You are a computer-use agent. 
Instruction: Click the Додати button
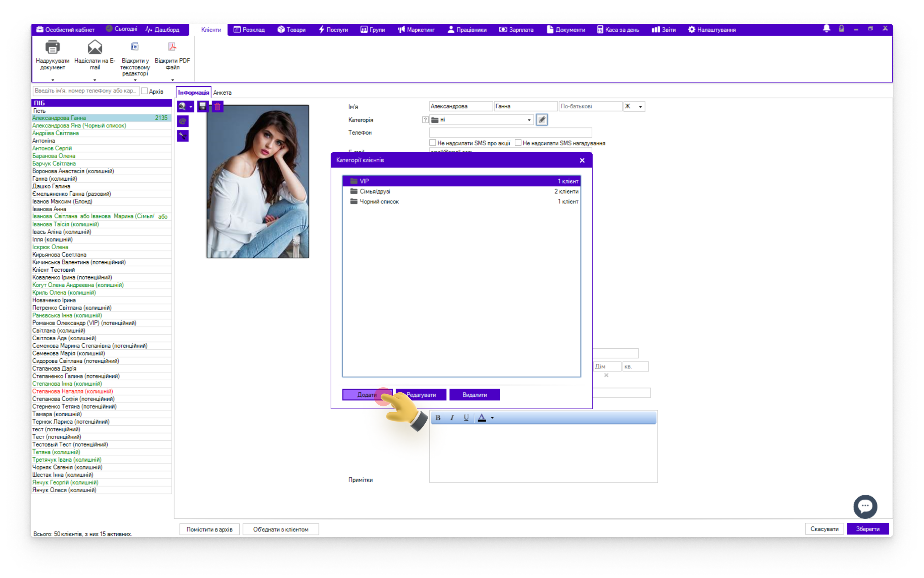pyautogui.click(x=367, y=394)
